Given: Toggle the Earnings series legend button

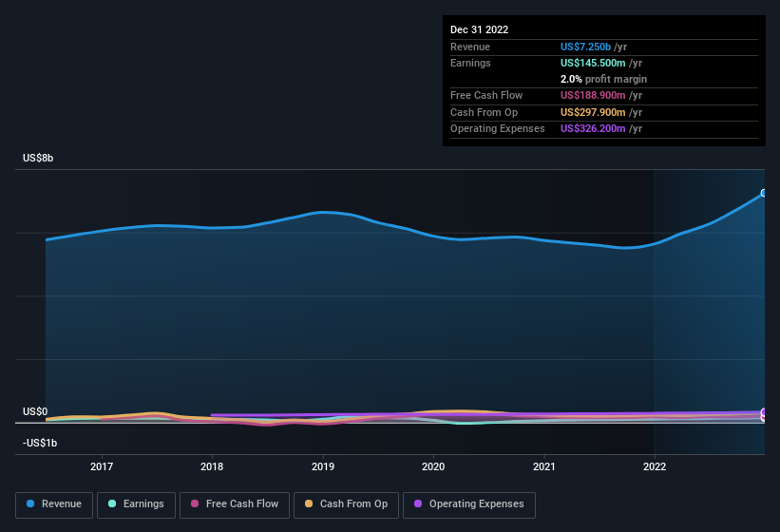Looking at the screenshot, I should tap(136, 505).
